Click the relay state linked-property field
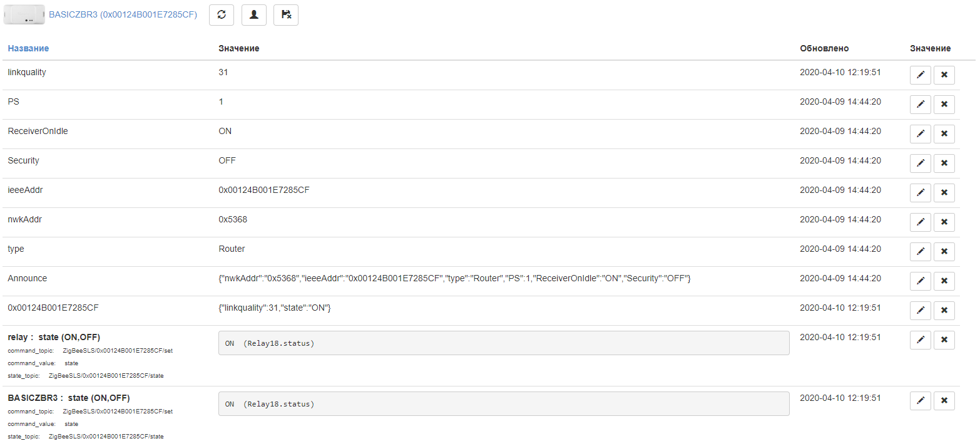This screenshot has width=980, height=446. (503, 343)
